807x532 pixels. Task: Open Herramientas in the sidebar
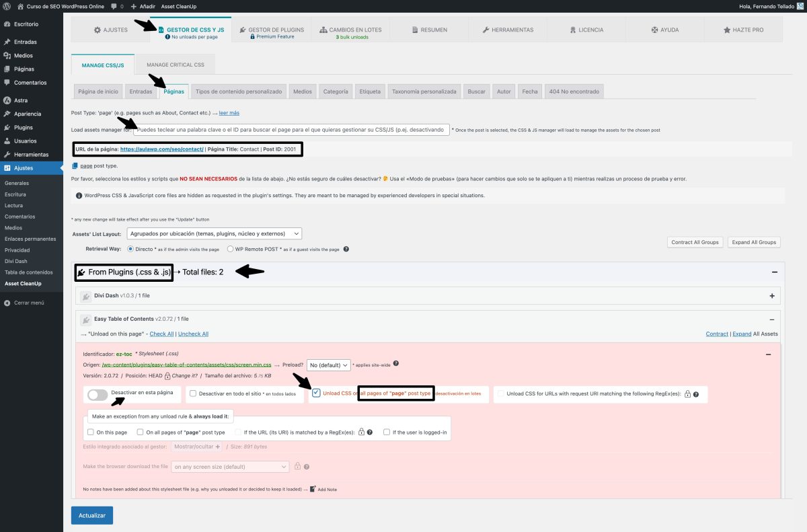point(32,155)
